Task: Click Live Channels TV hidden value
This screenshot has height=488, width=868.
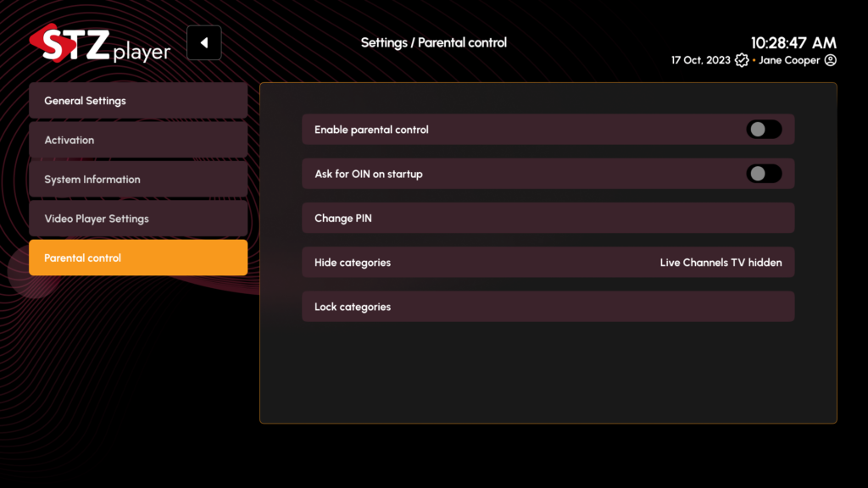Action: coord(721,263)
